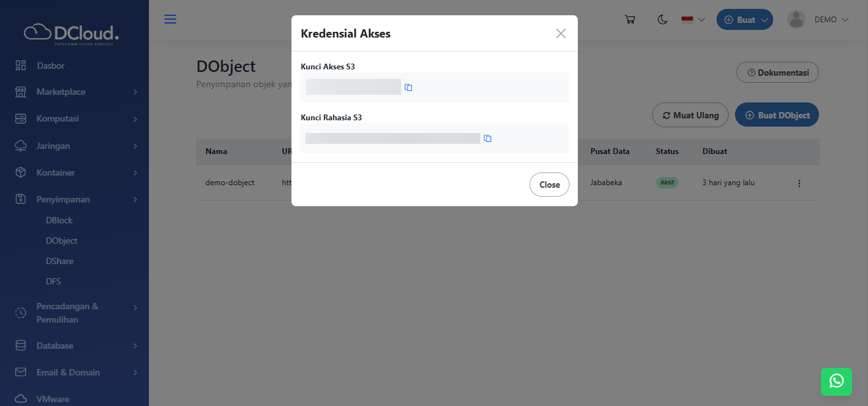Screen dimensions: 868x406
Task: Close the Kredensial Akses dialog with X
Action: click(561, 34)
